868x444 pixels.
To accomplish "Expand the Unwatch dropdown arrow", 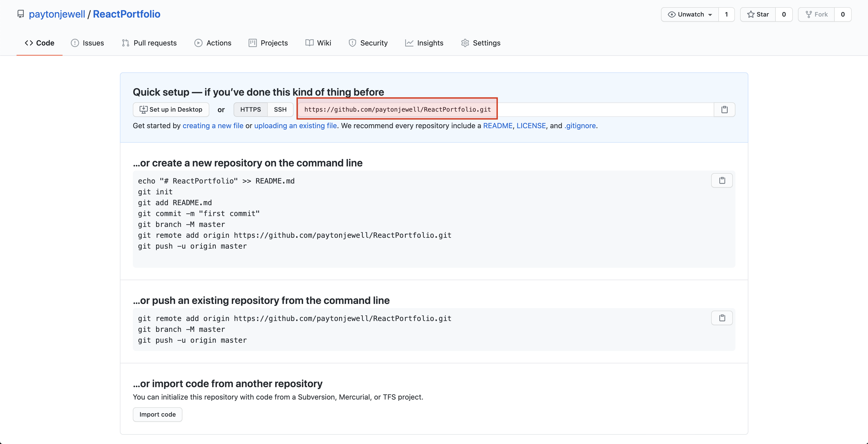I will pos(710,15).
